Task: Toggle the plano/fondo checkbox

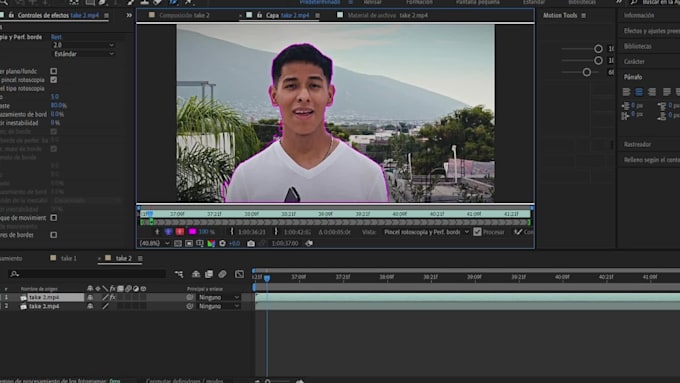Action: click(x=54, y=71)
